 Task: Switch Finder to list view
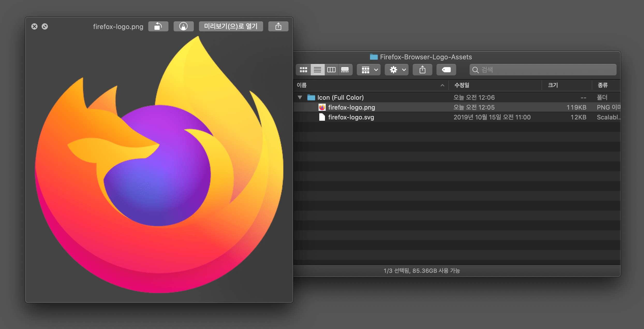tap(317, 70)
